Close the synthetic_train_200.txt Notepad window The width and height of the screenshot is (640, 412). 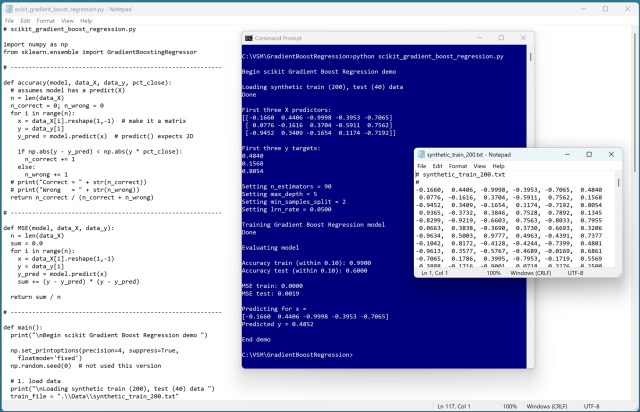[611, 155]
